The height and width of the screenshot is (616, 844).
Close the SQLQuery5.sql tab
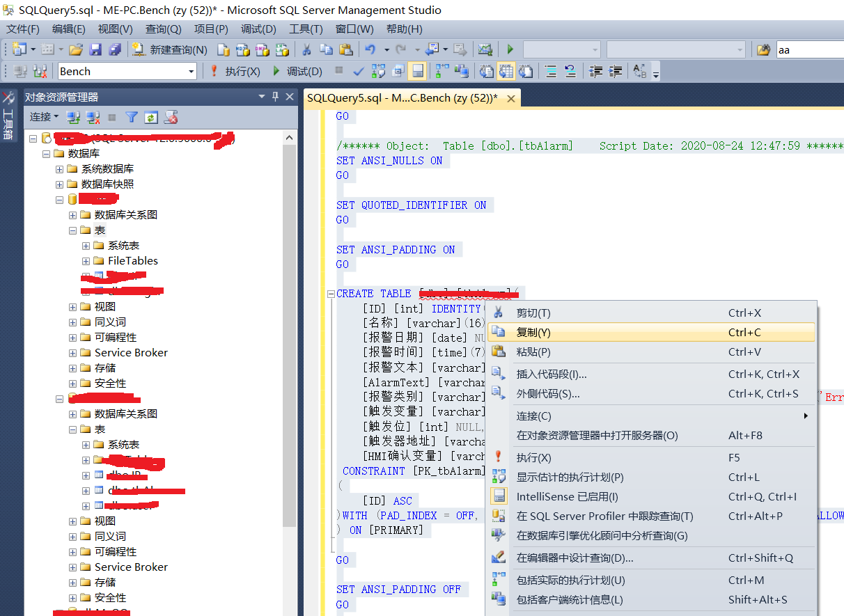[x=511, y=99]
